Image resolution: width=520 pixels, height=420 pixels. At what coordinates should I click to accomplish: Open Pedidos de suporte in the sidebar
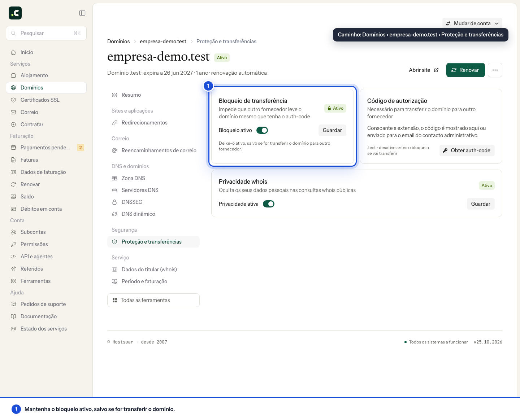tap(46, 304)
